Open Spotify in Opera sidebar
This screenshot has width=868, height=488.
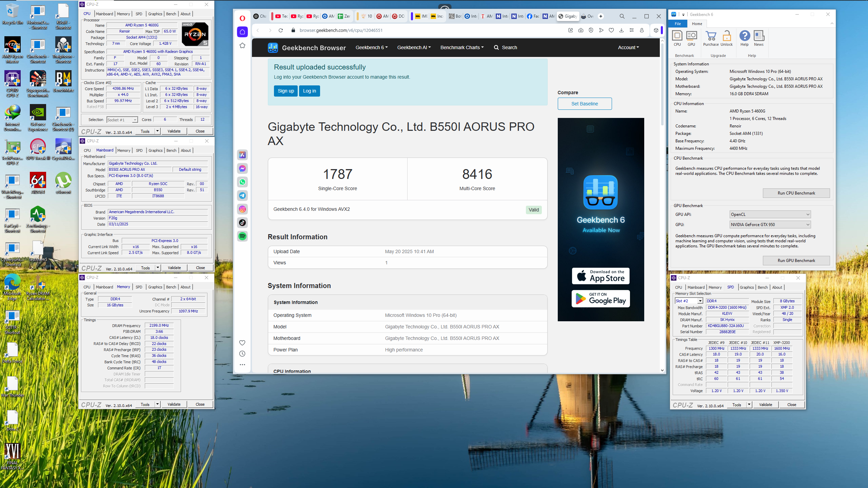[x=242, y=236]
